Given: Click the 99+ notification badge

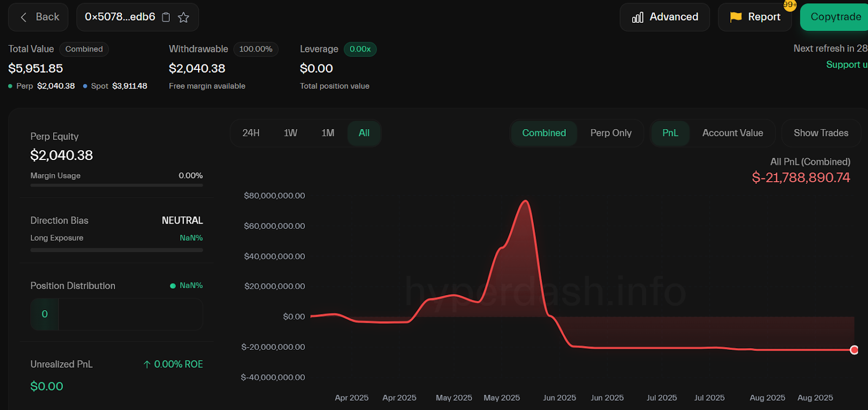Looking at the screenshot, I should coord(790,5).
